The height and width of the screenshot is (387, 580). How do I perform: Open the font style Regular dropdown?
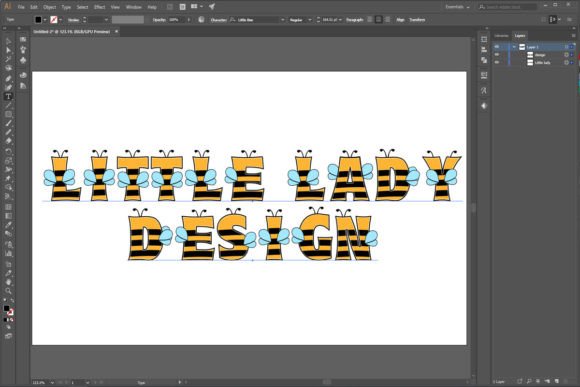tap(310, 20)
